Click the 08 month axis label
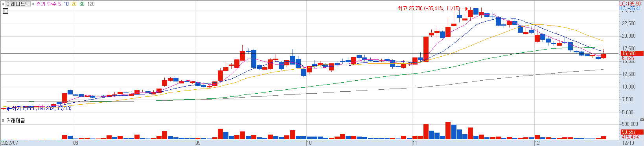Image resolution: width=644 pixels, height=146 pixels. click(x=75, y=143)
